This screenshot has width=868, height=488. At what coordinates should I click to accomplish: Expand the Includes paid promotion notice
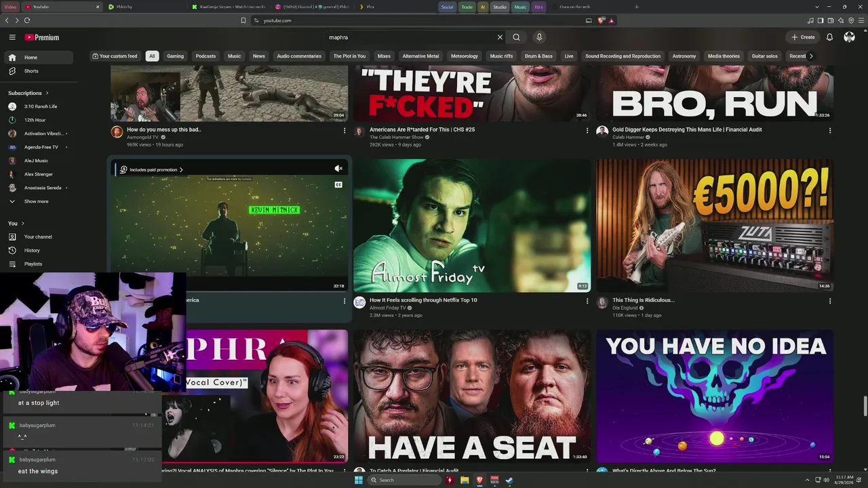tap(151, 169)
